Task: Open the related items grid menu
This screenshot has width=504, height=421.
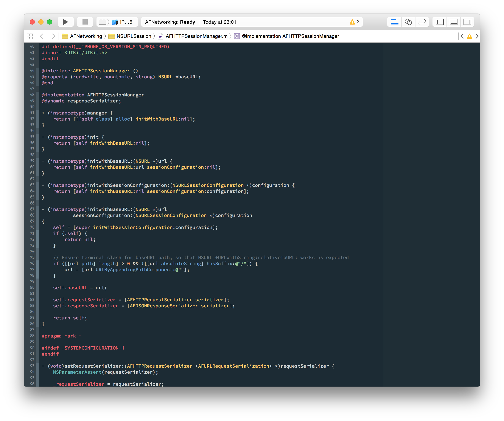Action: click(x=30, y=36)
